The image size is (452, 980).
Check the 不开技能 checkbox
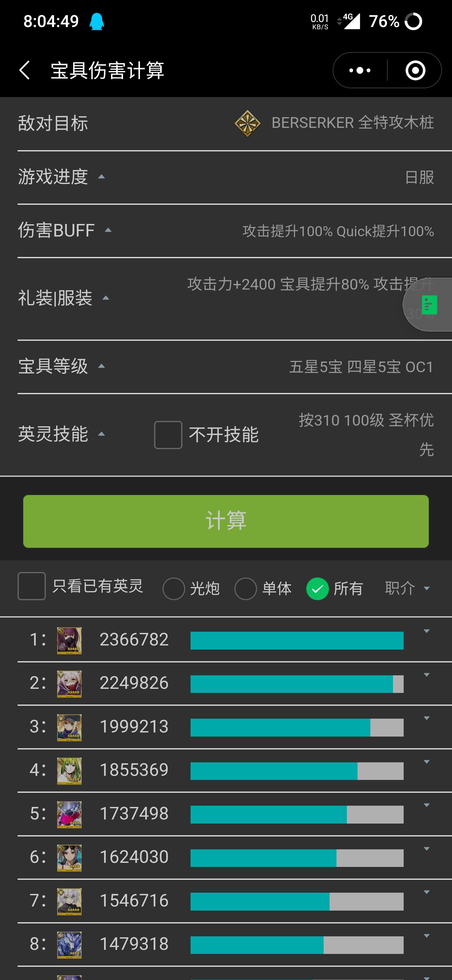tap(168, 435)
